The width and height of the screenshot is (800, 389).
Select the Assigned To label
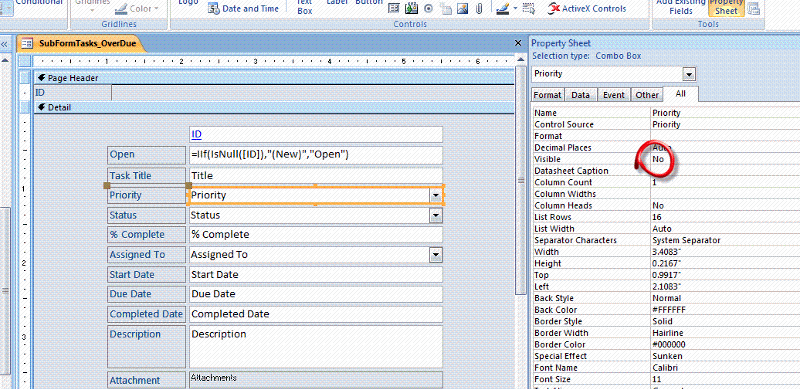pyautogui.click(x=146, y=254)
